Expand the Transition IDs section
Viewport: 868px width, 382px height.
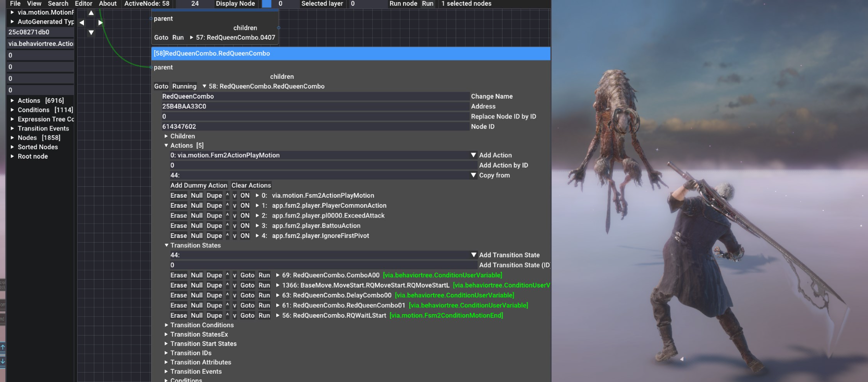pos(166,353)
